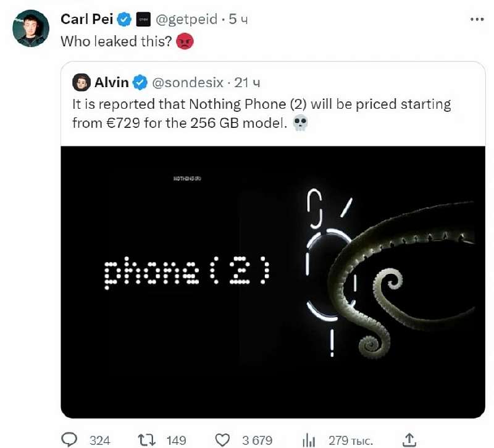This screenshot has width=494, height=448.
Task: Visit the @getpeid handle link
Action: pos(185,20)
